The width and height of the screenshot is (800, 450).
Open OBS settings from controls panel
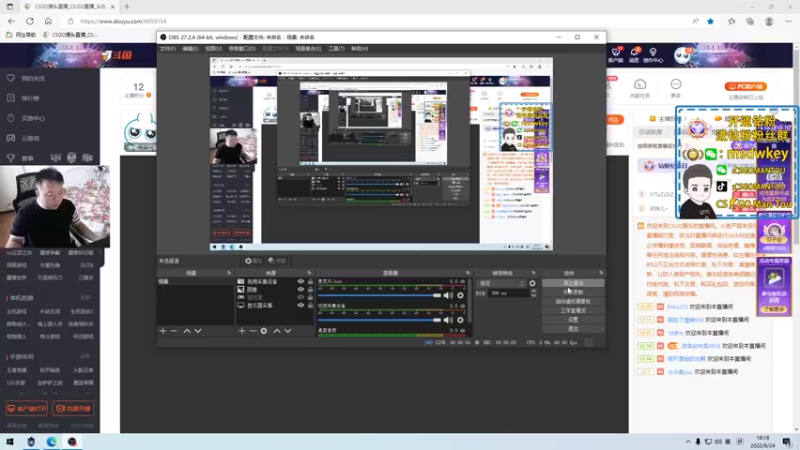573,320
